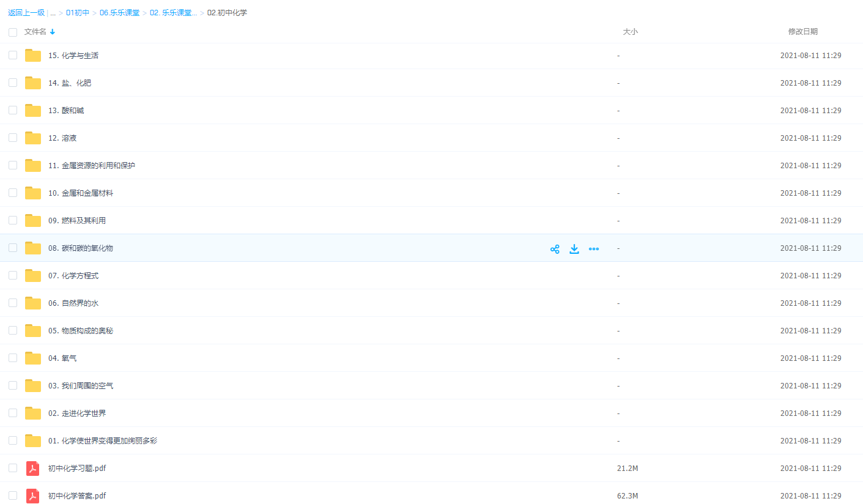Check the box for 13. 酸和碱
Screen dimensions: 863x504
point(13,111)
